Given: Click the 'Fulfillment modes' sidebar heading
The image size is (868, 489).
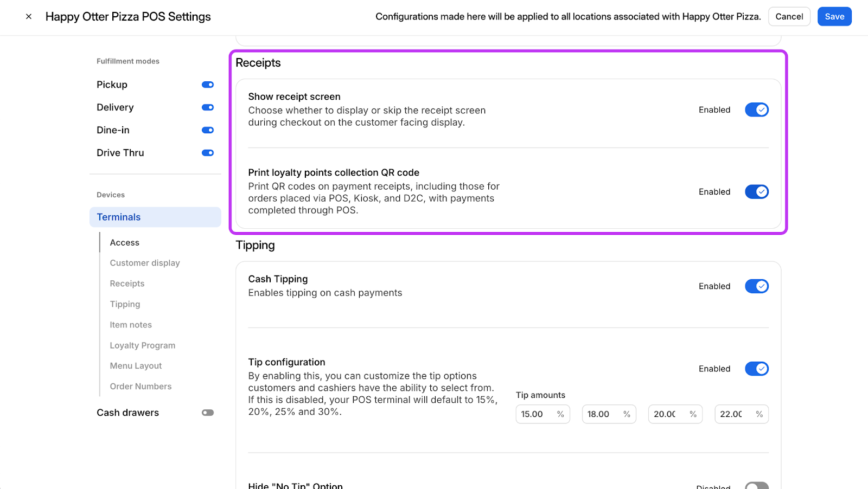Looking at the screenshot, I should (128, 61).
